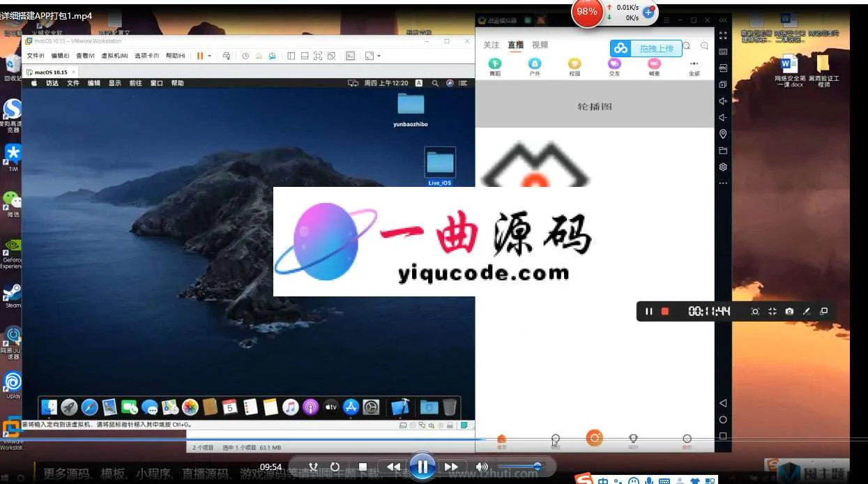Viewport: 868px width, 484px height.
Task: Launch Safari from the macOS dock
Action: [x=89, y=407]
